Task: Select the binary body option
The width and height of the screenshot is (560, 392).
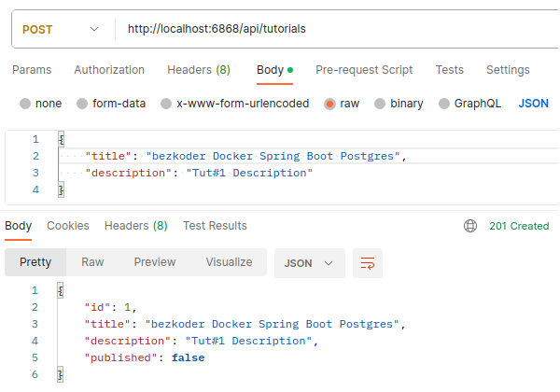Action: (x=380, y=104)
